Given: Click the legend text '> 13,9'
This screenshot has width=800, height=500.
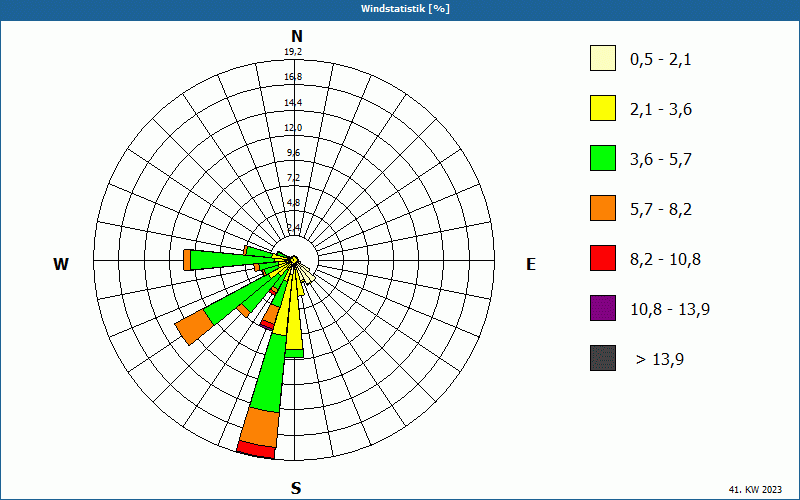Looking at the screenshot, I should [x=660, y=360].
